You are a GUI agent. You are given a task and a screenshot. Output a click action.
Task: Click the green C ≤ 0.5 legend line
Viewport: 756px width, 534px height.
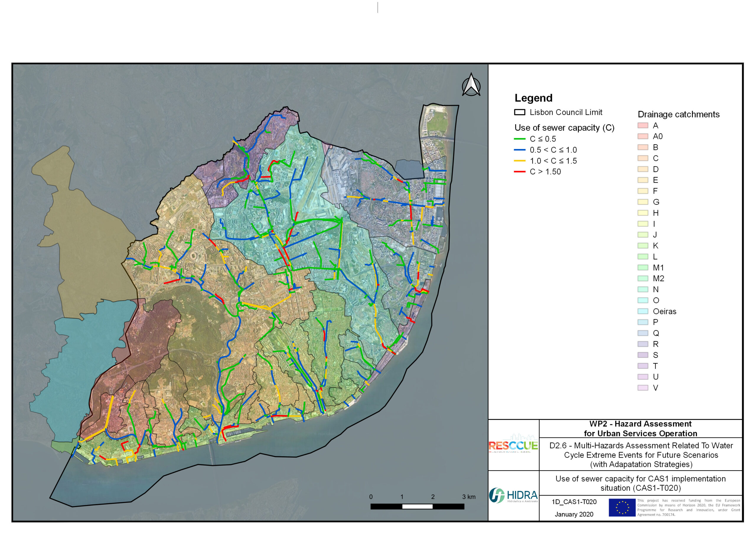519,139
